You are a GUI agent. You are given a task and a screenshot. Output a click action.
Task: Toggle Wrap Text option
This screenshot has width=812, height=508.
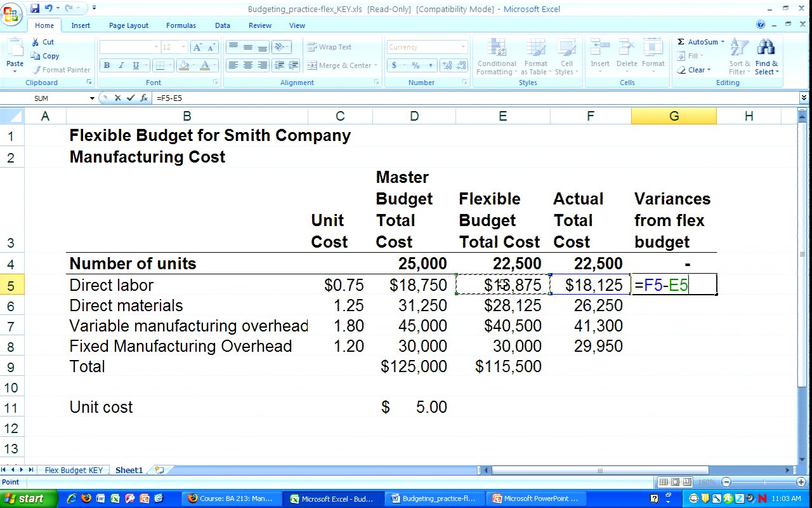coord(329,47)
